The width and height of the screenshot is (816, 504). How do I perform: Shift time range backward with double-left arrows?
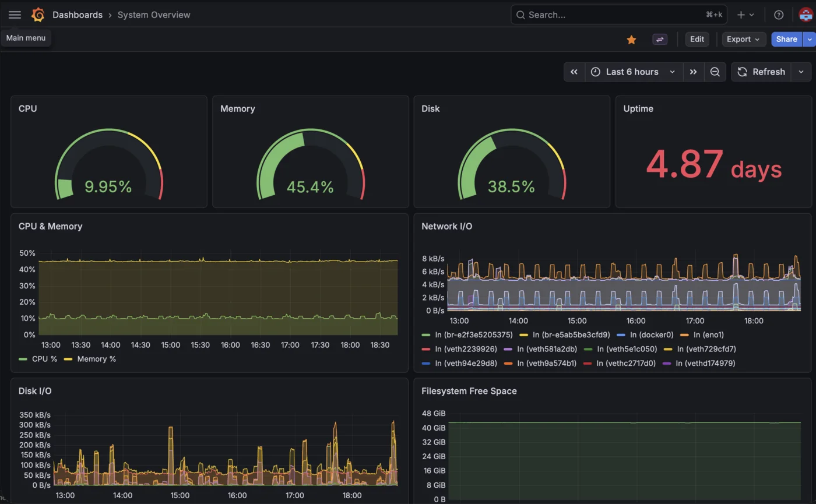(x=574, y=72)
